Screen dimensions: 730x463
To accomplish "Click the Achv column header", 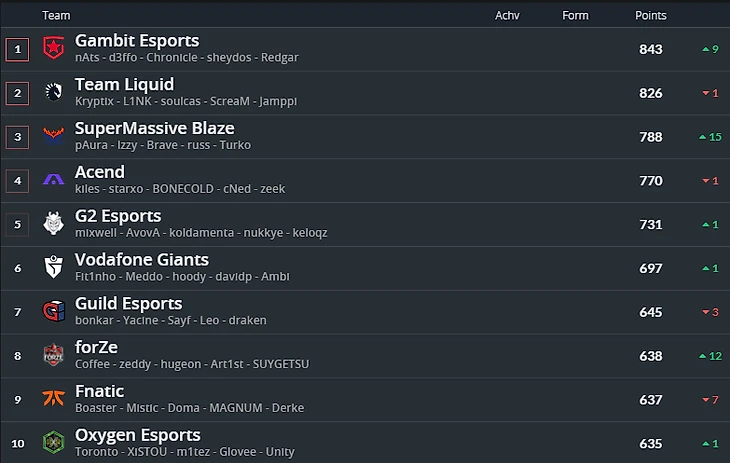I will tap(507, 16).
